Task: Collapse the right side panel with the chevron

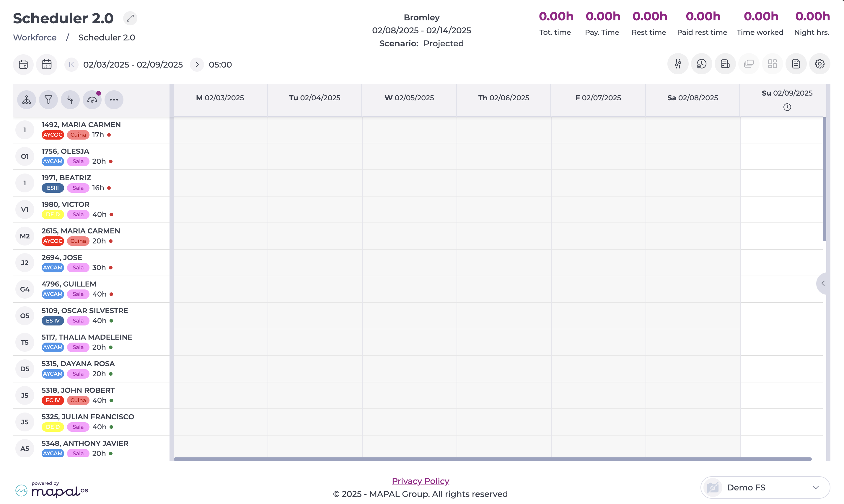Action: pos(823,284)
